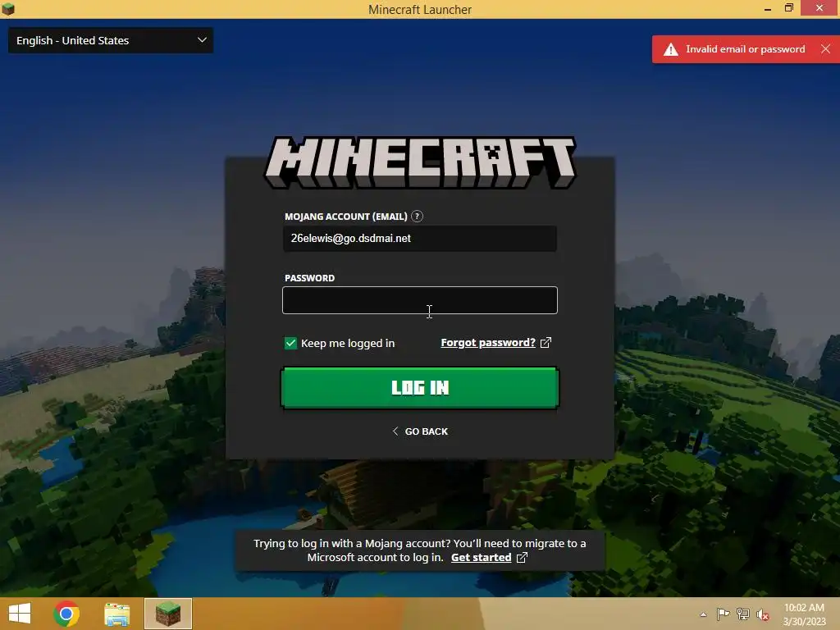This screenshot has height=630, width=840.
Task: Click the warning triangle icon in alert
Action: [671, 49]
